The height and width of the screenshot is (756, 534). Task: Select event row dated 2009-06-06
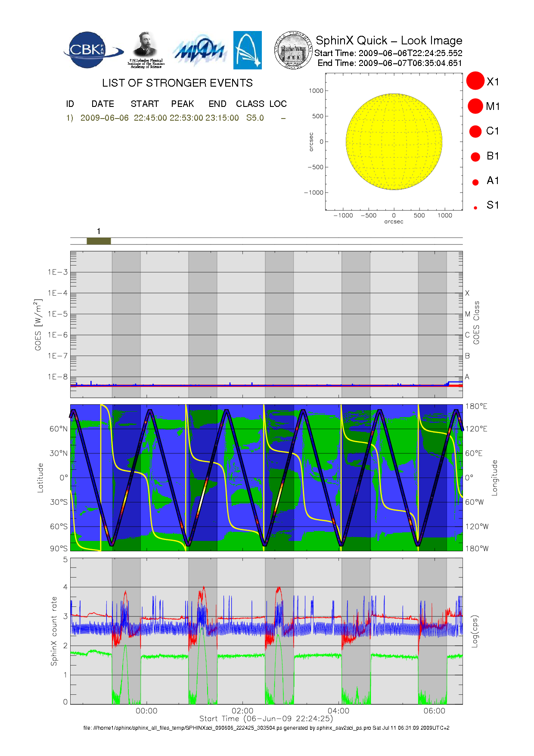pyautogui.click(x=104, y=118)
